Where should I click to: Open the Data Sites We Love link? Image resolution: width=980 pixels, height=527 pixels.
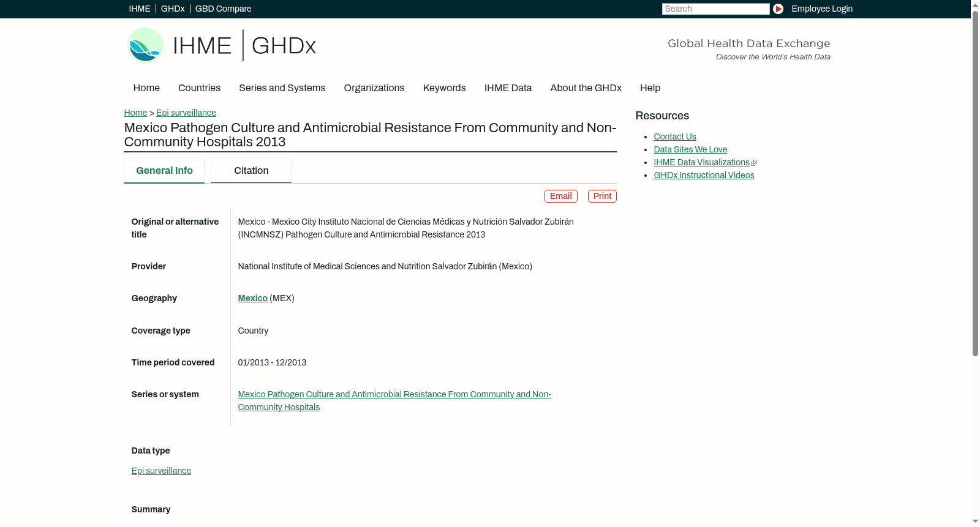click(x=690, y=149)
